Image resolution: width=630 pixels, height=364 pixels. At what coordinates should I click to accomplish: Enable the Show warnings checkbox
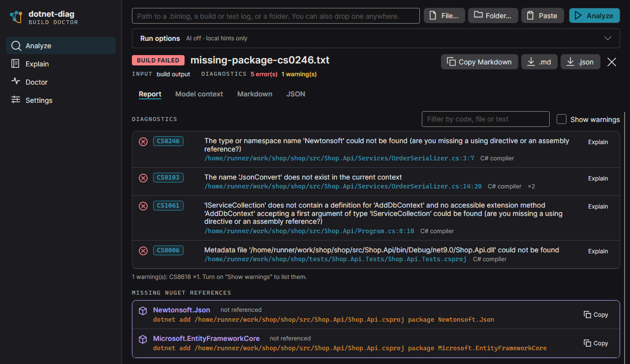pos(562,119)
